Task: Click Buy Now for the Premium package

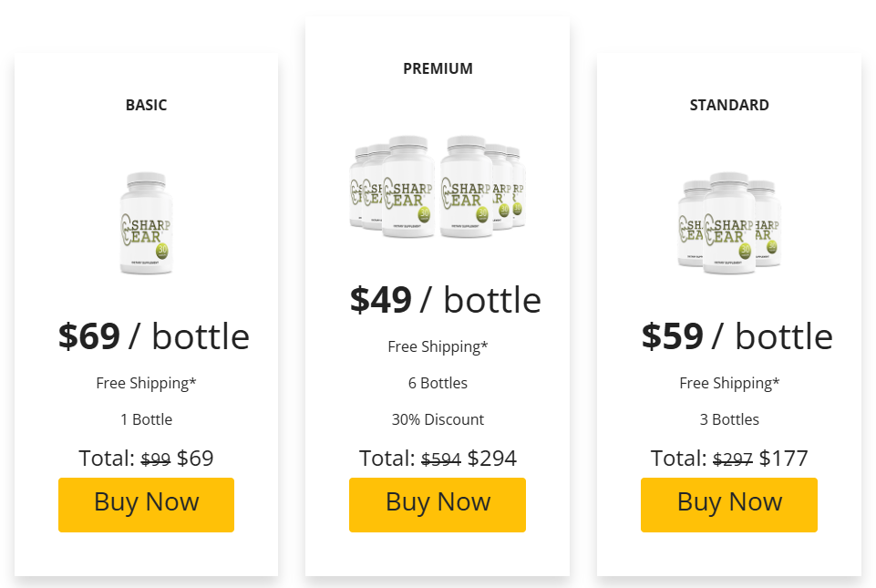Action: point(437,502)
